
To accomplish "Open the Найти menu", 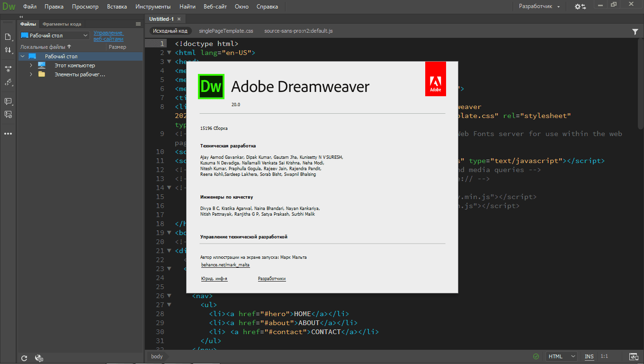I will click(x=188, y=7).
